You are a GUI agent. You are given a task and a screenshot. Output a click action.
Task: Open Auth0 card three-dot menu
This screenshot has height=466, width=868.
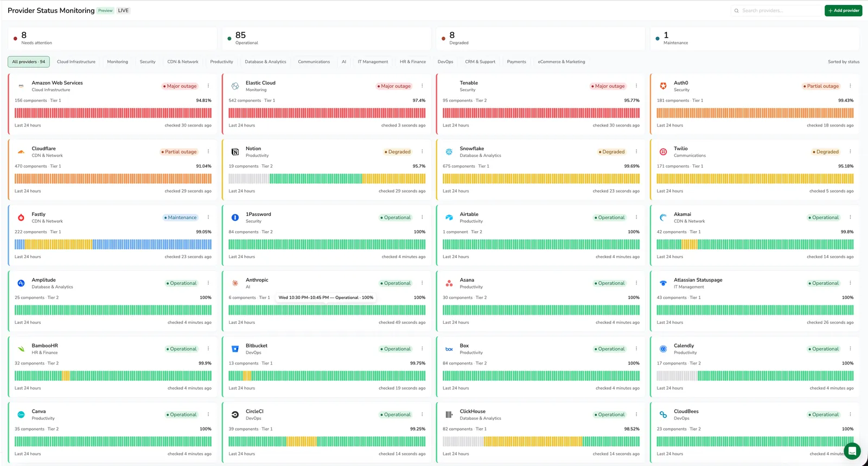click(x=850, y=86)
